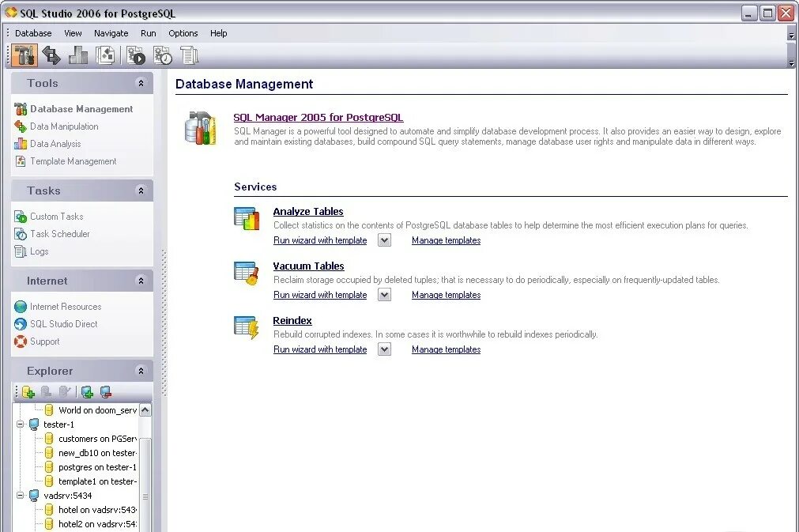Image resolution: width=799 pixels, height=532 pixels.
Task: Launch SQL Manager 2005 for PostgreSQL link
Action: coord(318,117)
